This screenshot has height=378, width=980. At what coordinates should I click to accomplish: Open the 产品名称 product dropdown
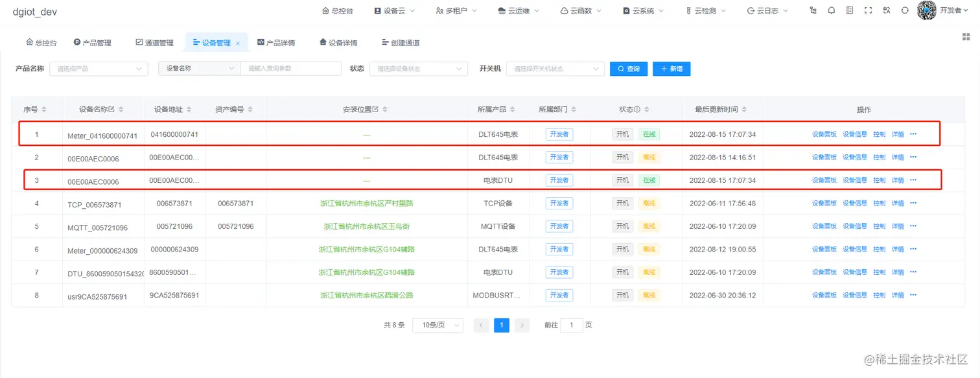click(x=99, y=69)
